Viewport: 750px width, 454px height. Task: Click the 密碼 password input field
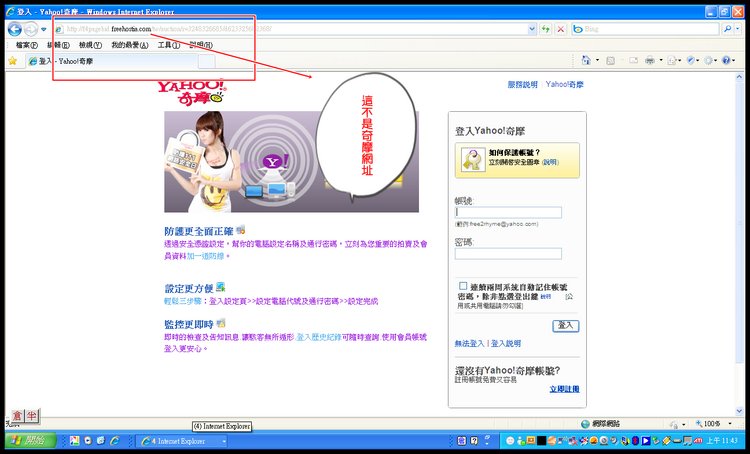[508, 254]
